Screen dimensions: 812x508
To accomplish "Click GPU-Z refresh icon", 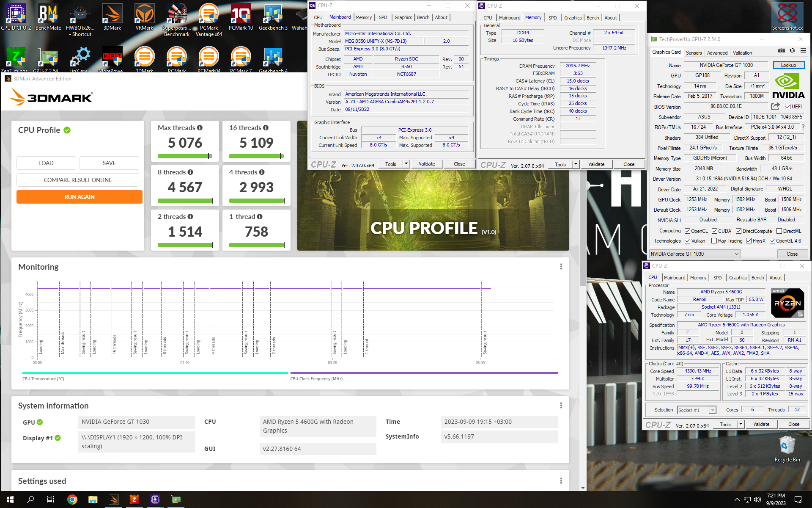I will tap(792, 51).
